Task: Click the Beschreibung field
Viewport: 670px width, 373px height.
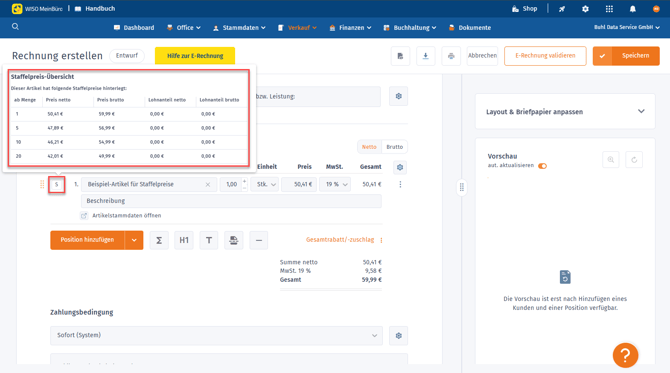Action: tap(231, 201)
